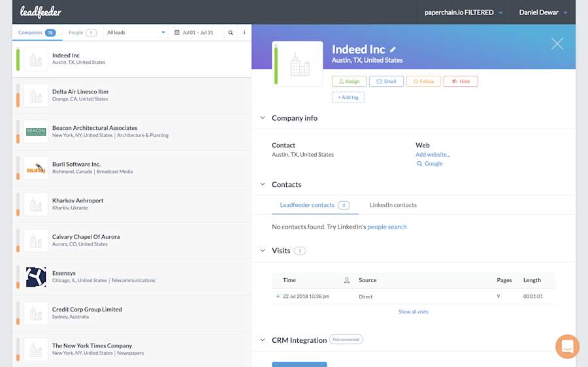Select Credit Corp Group Limited lead
The image size is (588, 367).
pyautogui.click(x=131, y=313)
